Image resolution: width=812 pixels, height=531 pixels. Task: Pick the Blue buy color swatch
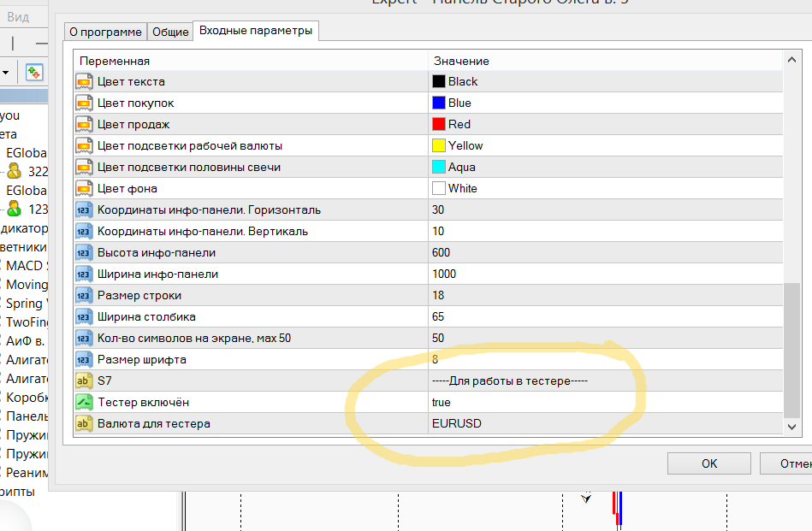click(x=439, y=103)
